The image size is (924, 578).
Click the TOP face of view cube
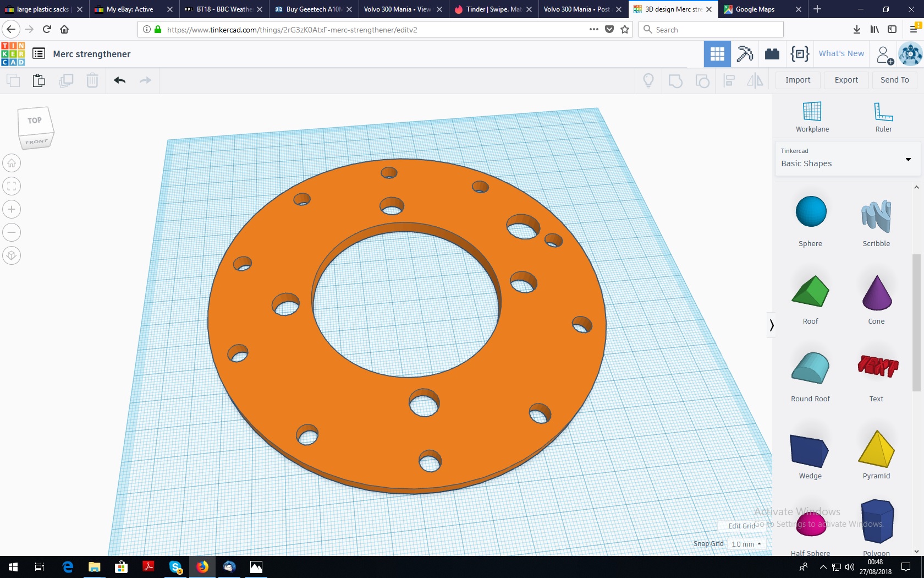35,121
